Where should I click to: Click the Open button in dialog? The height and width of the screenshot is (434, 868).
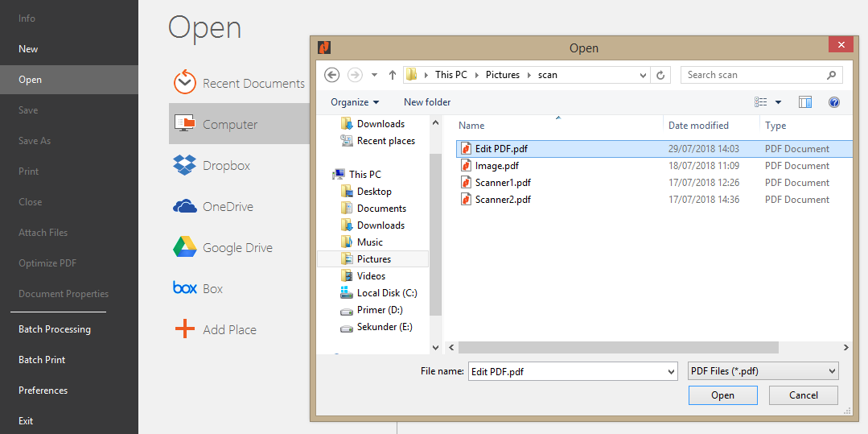[x=723, y=395]
